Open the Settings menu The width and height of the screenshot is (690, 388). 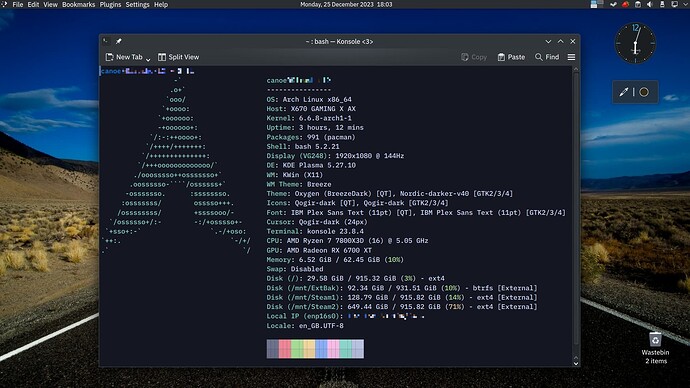(x=137, y=4)
